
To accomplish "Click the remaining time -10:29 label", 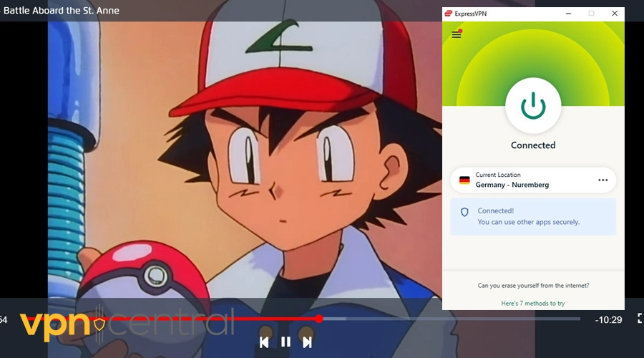I will coord(608,320).
